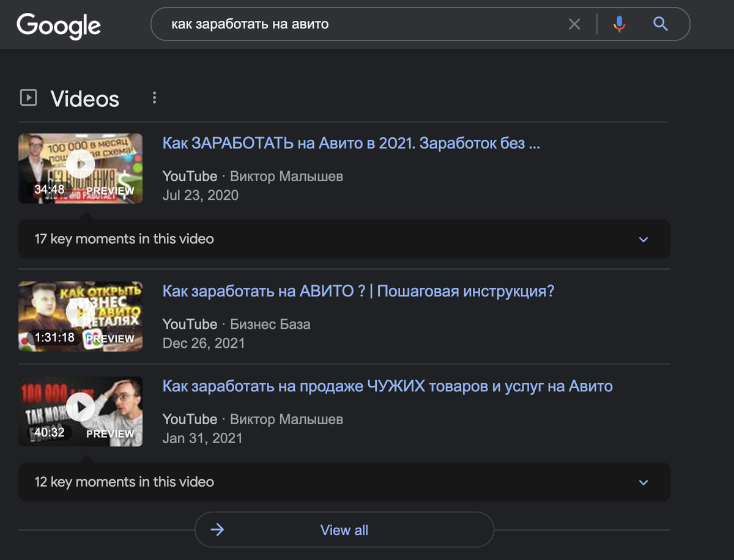Play the 34:48 video thumbnail
The width and height of the screenshot is (734, 560).
coord(81,168)
